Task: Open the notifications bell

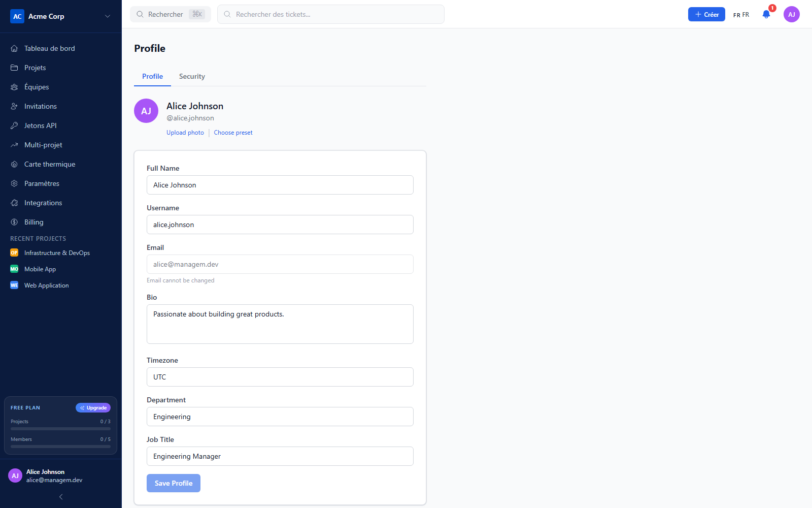Action: tap(766, 14)
